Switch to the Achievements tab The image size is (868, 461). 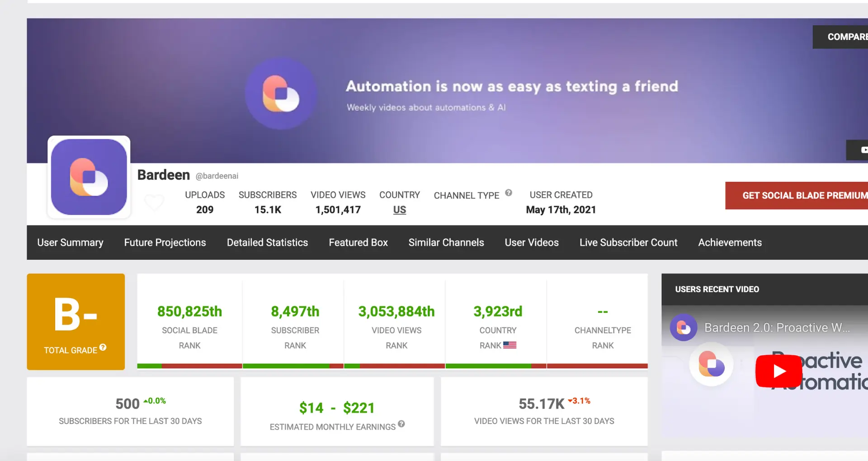(730, 243)
